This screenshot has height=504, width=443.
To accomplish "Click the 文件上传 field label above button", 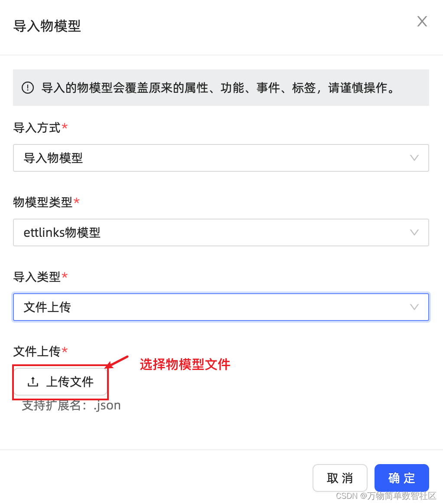I will pyautogui.click(x=36, y=351).
